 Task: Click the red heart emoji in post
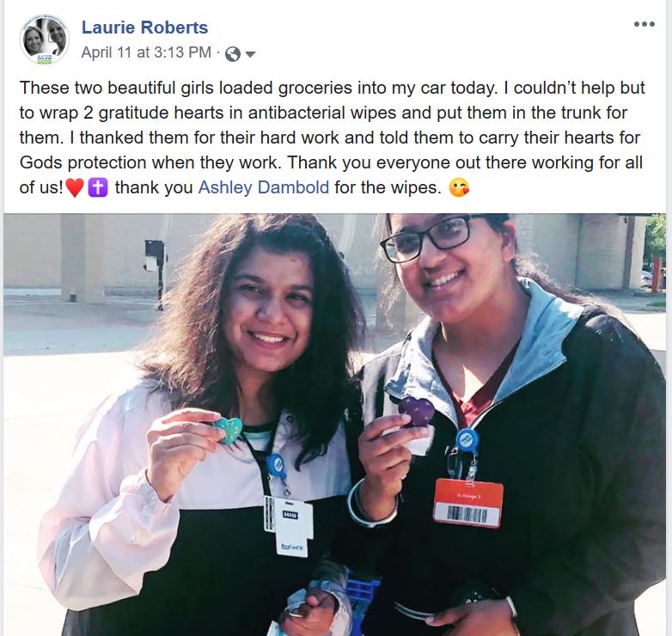[75, 187]
